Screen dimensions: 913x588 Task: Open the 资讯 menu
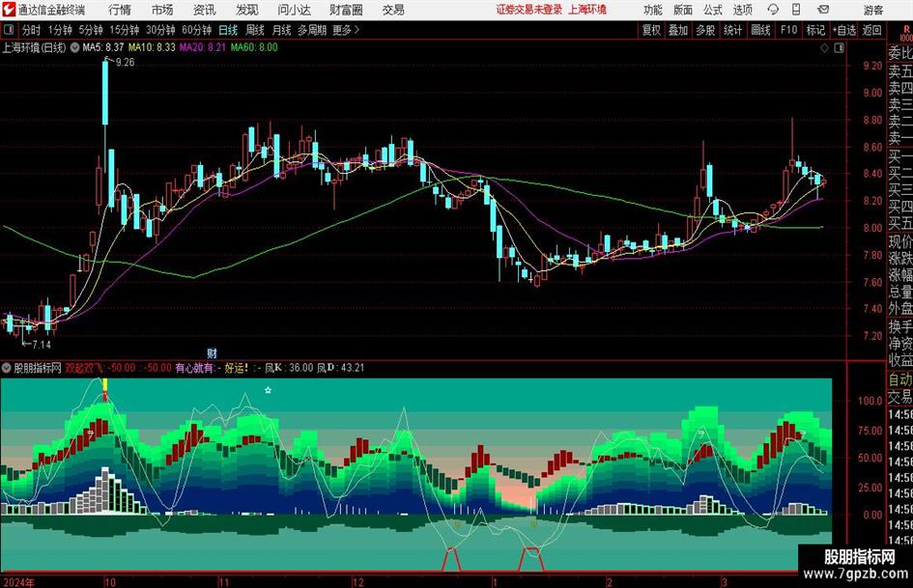pyautogui.click(x=205, y=10)
